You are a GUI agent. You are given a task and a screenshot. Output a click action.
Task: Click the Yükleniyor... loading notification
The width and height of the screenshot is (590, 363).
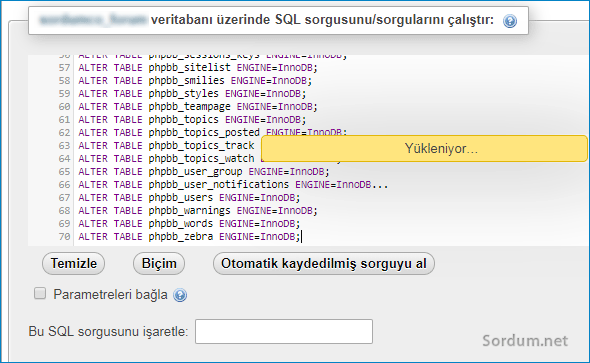424,149
